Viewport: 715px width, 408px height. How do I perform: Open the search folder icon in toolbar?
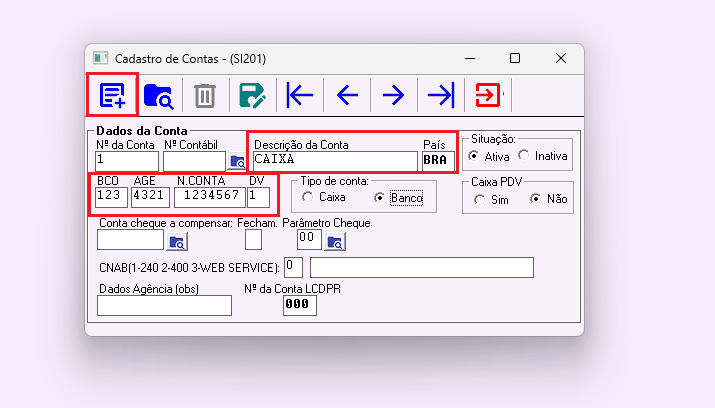158,96
